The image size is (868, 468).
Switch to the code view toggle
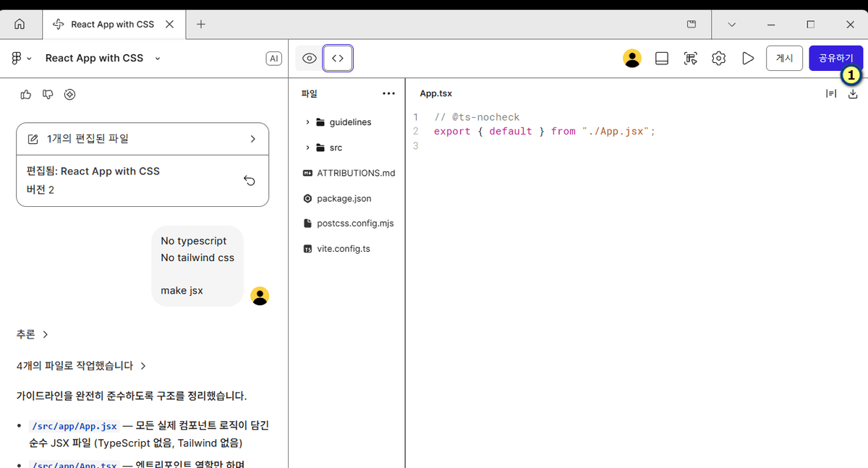pos(338,59)
